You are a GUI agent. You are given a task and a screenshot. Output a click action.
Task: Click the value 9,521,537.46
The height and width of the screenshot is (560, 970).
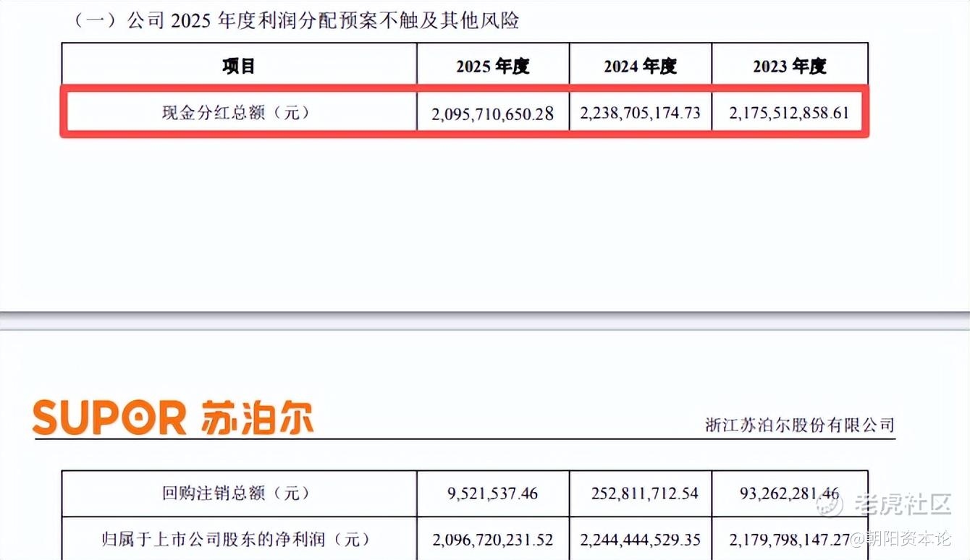pyautogui.click(x=493, y=493)
